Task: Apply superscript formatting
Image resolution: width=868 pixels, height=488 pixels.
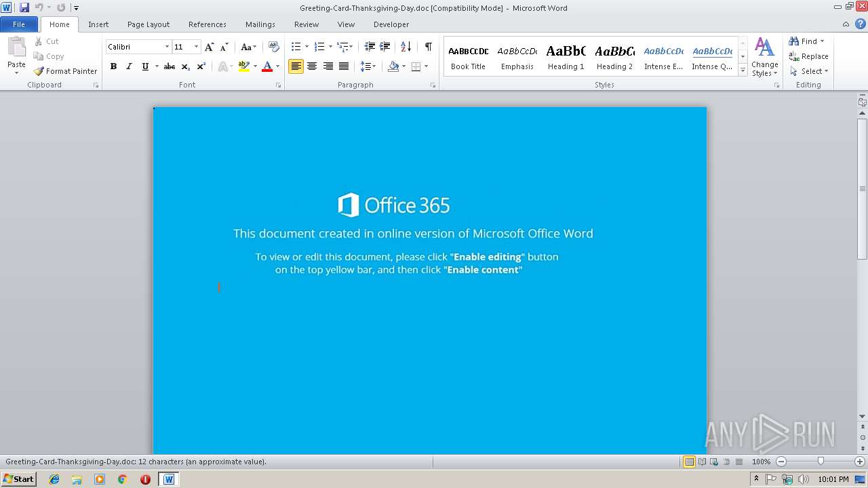Action: coord(201,66)
